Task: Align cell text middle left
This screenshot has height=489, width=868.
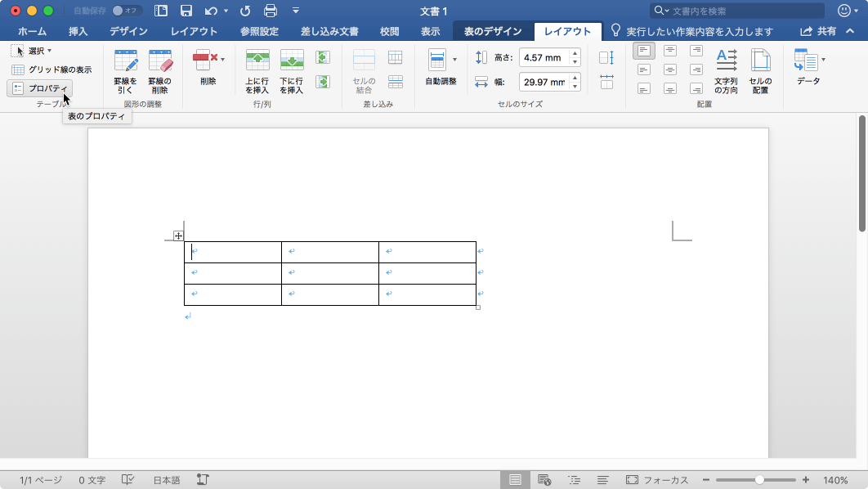Action: point(644,70)
